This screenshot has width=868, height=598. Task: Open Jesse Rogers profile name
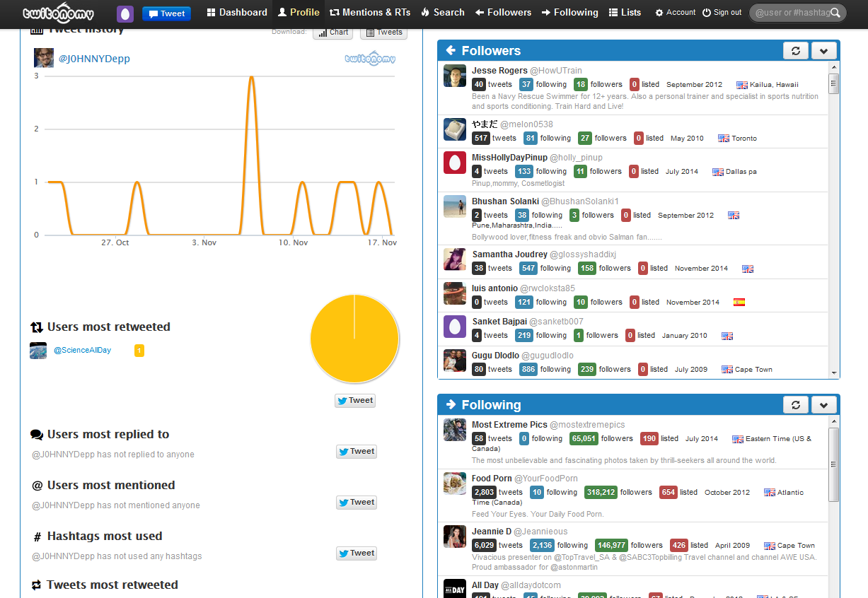499,71
